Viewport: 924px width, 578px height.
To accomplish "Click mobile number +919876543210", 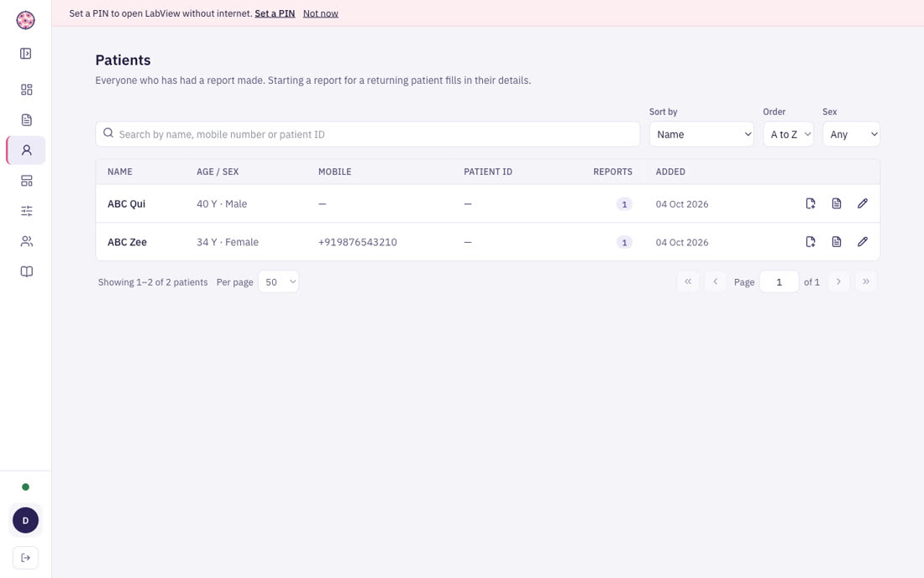I will click(x=358, y=242).
